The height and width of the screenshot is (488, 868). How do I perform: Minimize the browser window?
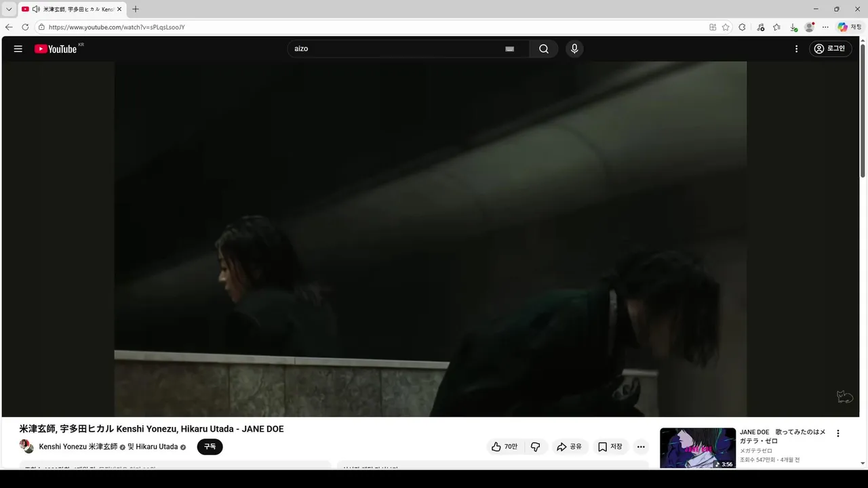point(815,9)
